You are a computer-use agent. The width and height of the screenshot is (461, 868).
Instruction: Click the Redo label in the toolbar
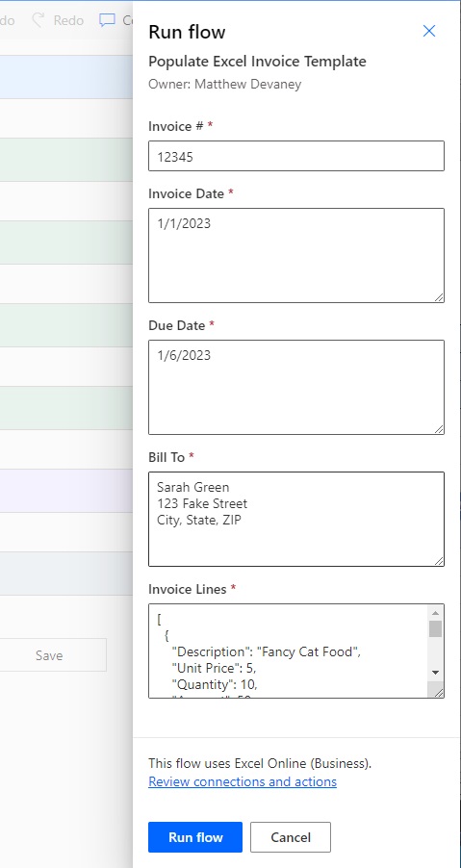(x=68, y=20)
